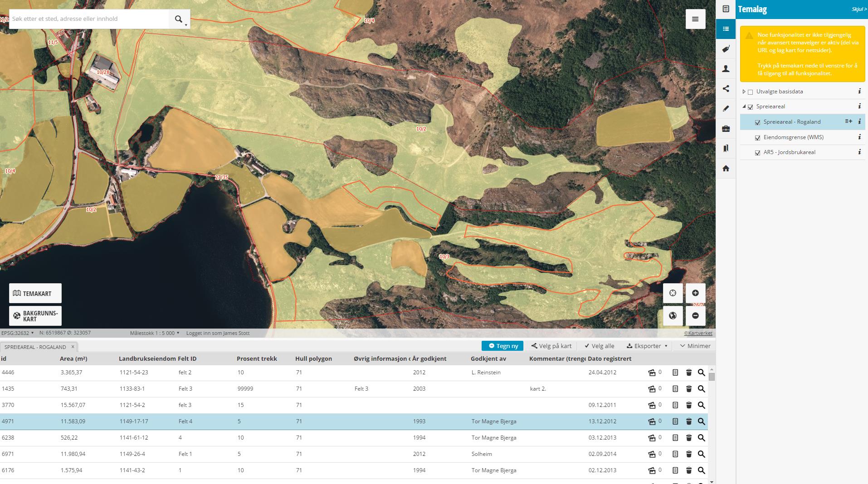Image resolution: width=868 pixels, height=484 pixels.
Task: Switch to SPREIEAREAL - ROGALAND table tab
Action: pyautogui.click(x=35, y=347)
